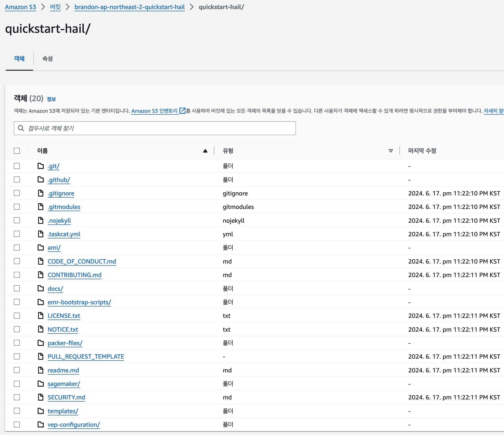
Task: Click the 'nojekyll' type cell
Action: pyautogui.click(x=234, y=221)
